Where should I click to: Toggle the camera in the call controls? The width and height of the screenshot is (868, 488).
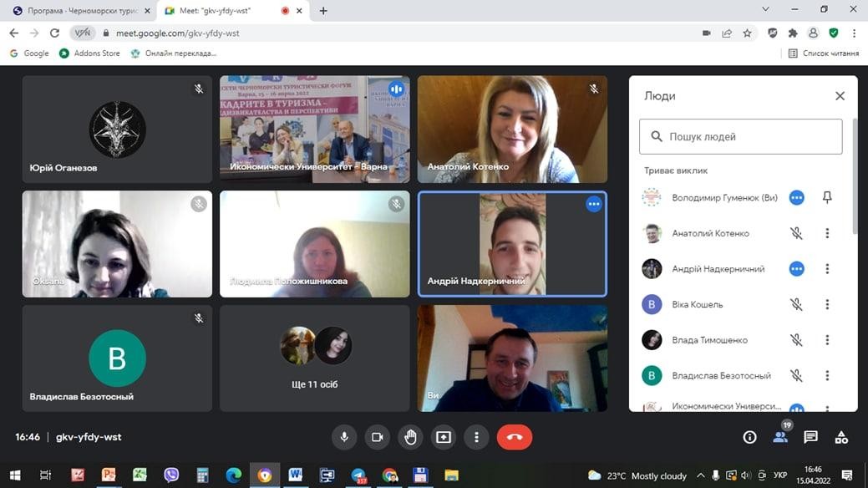click(377, 437)
